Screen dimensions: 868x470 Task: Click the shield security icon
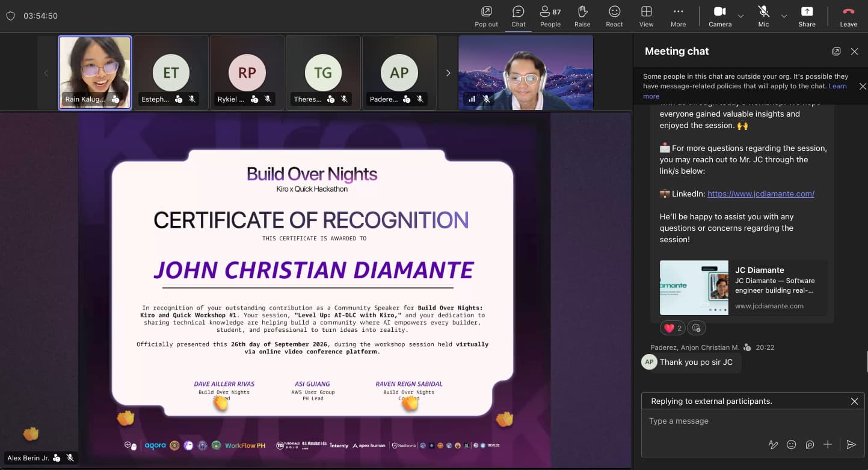(x=10, y=16)
